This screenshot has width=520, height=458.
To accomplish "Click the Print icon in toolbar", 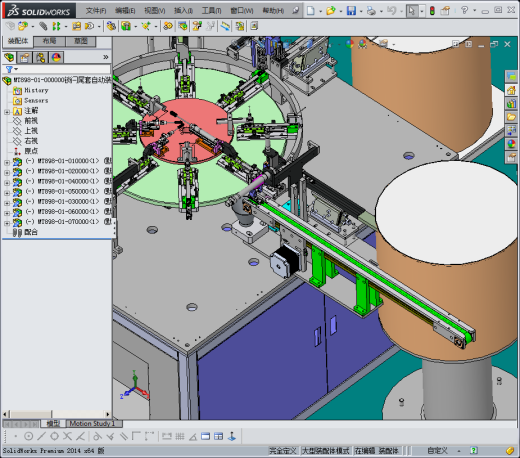I will (x=371, y=11).
